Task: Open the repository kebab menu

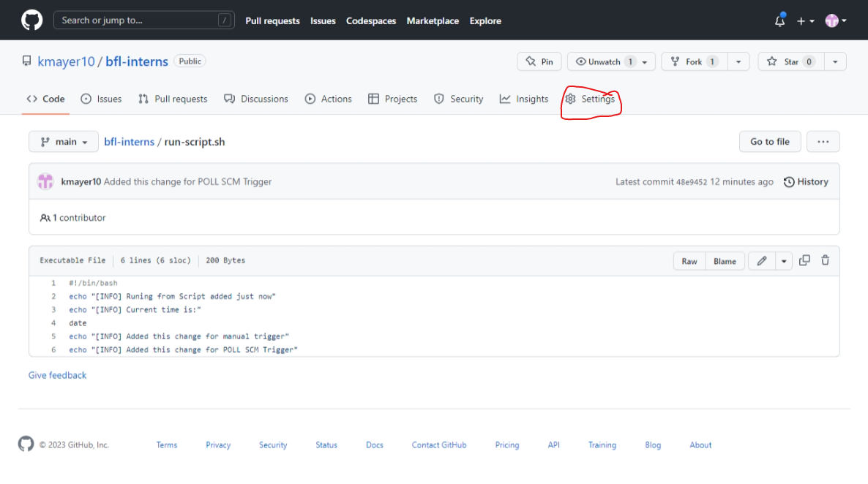Action: coord(823,141)
